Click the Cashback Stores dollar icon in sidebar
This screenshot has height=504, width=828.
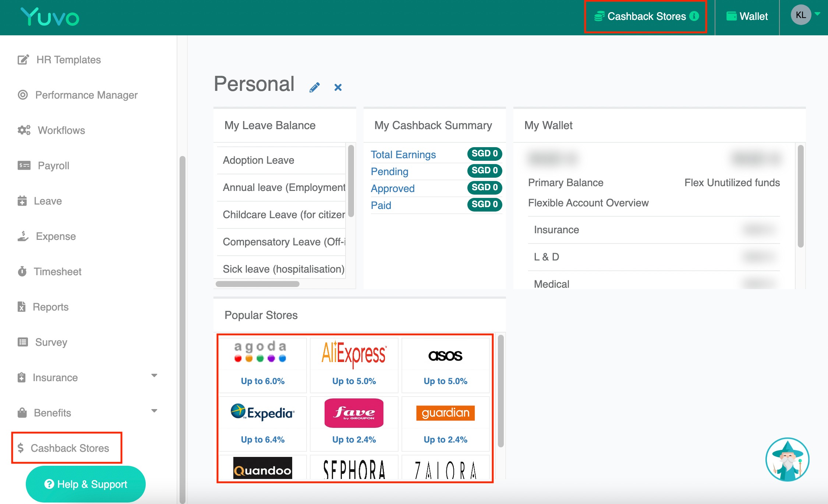pyautogui.click(x=21, y=448)
